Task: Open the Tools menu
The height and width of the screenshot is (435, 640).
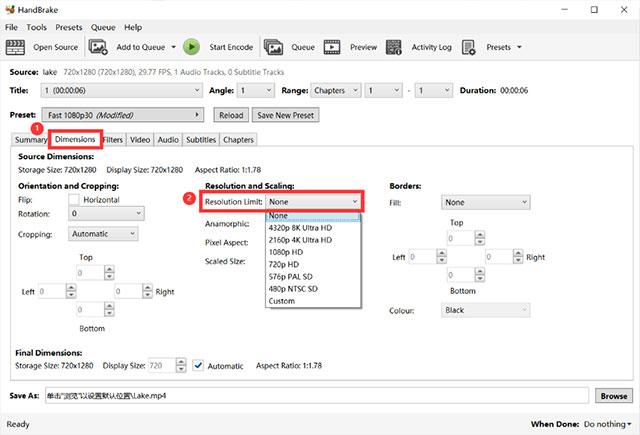Action: pos(37,27)
